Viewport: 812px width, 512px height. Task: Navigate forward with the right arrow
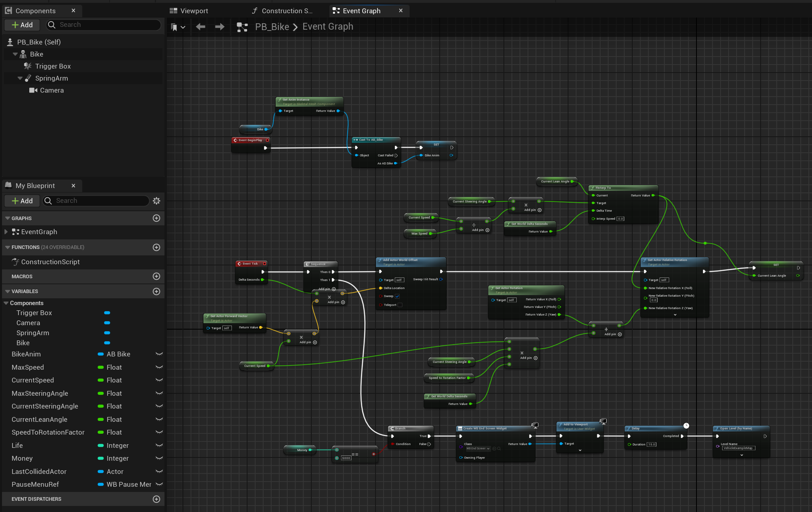[220, 27]
